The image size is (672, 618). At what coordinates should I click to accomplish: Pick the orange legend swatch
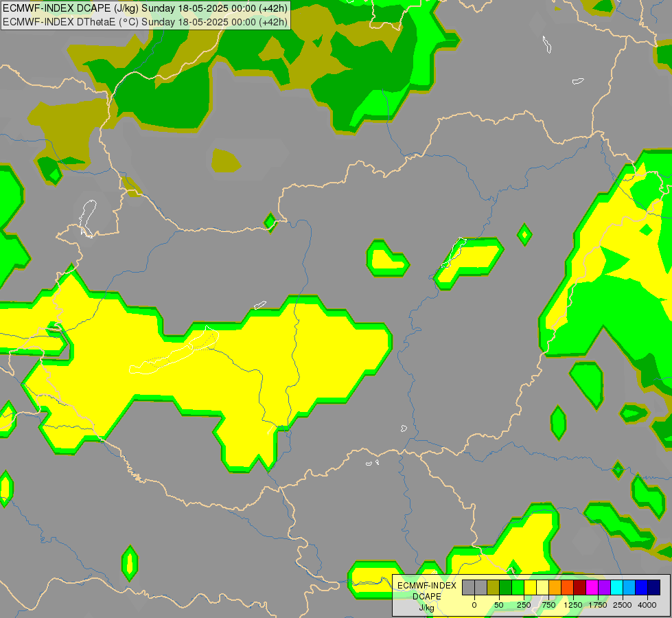(555, 588)
